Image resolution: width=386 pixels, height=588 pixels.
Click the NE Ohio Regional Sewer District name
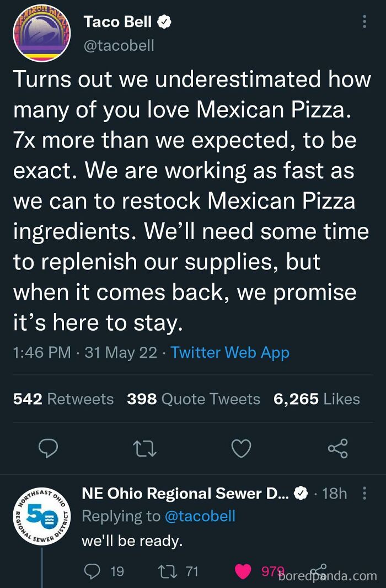coord(185,493)
